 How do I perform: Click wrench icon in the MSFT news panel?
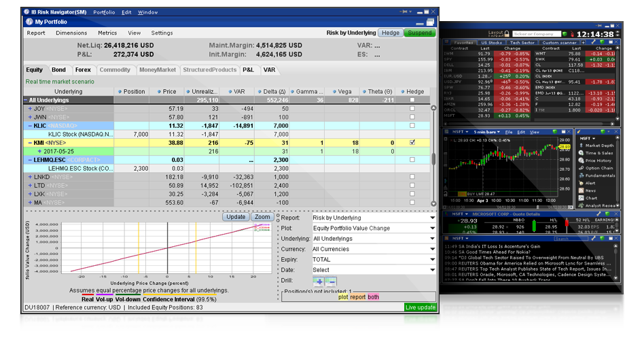tap(594, 239)
